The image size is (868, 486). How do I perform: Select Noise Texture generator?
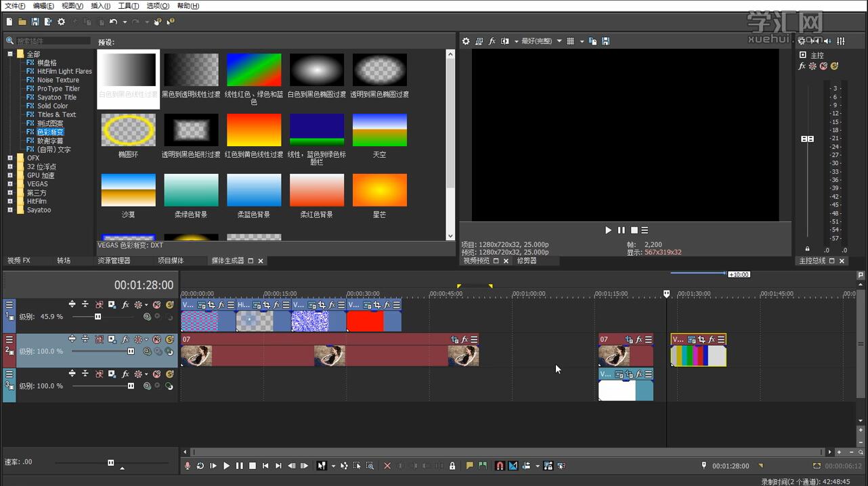point(58,80)
